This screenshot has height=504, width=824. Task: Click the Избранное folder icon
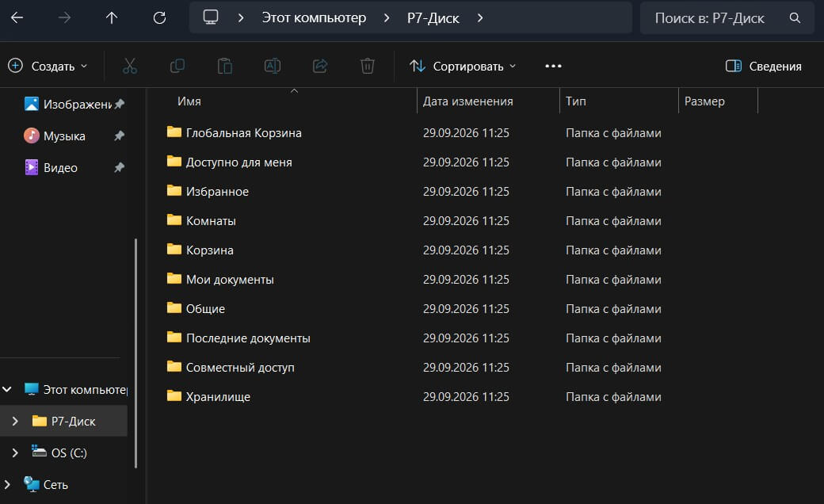(x=174, y=191)
